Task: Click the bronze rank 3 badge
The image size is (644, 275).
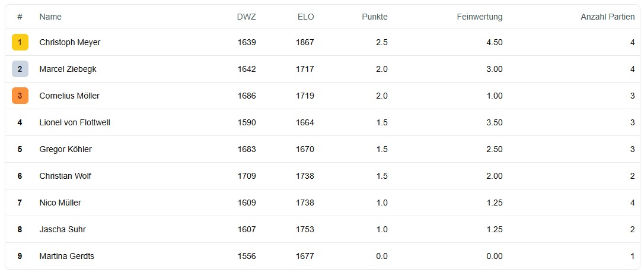Action: 20,96
